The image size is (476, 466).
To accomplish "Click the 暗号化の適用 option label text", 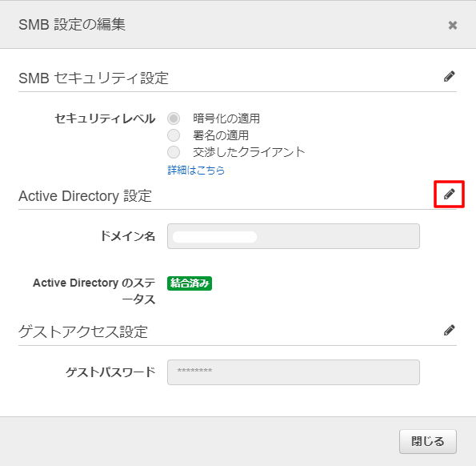I will click(x=226, y=119).
